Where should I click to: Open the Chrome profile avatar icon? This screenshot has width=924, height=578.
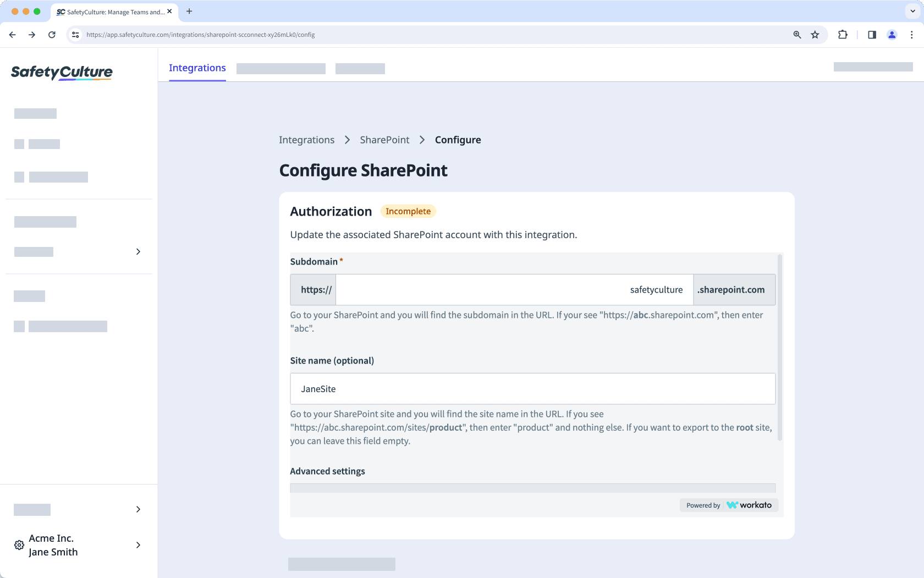click(x=892, y=35)
